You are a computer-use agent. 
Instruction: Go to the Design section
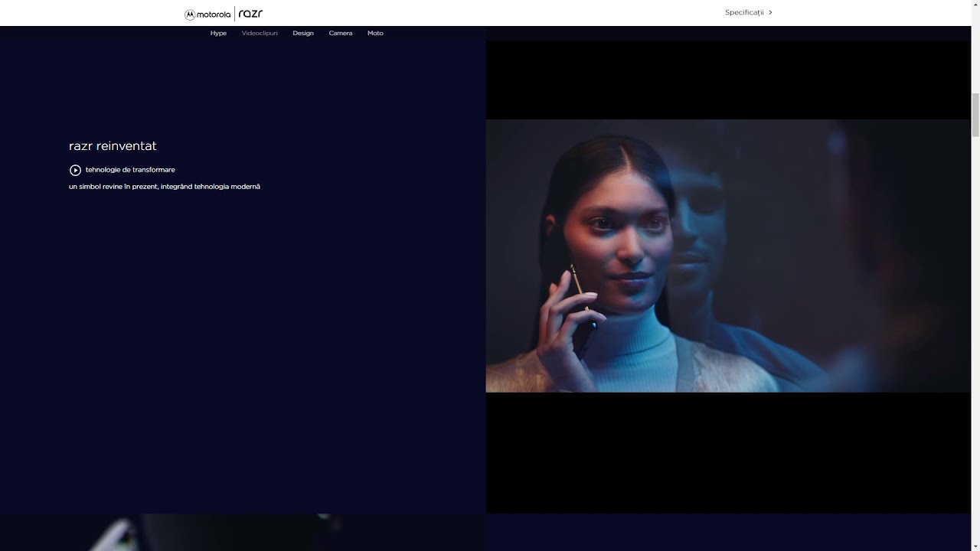point(303,33)
